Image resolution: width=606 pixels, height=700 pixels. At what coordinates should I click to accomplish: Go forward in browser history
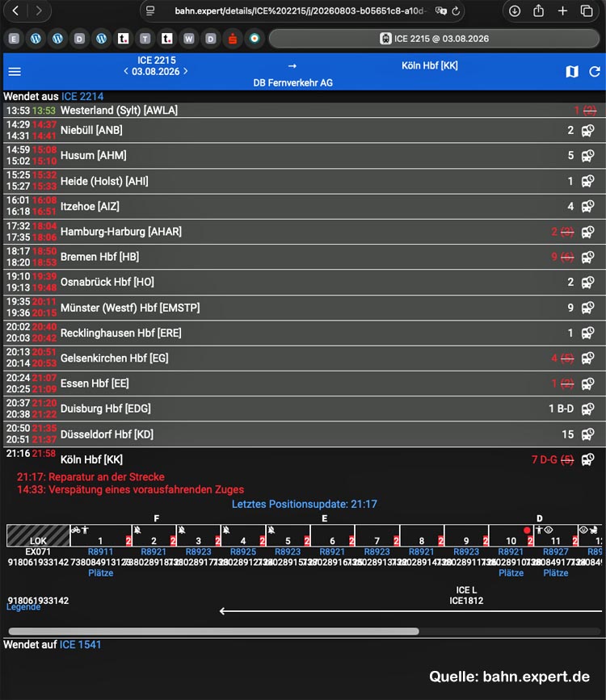coord(39,10)
